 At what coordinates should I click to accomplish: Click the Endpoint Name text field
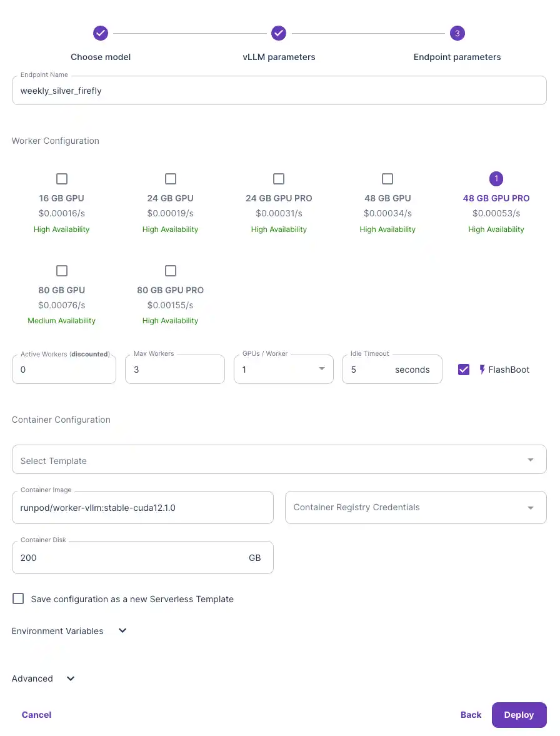pyautogui.click(x=279, y=91)
